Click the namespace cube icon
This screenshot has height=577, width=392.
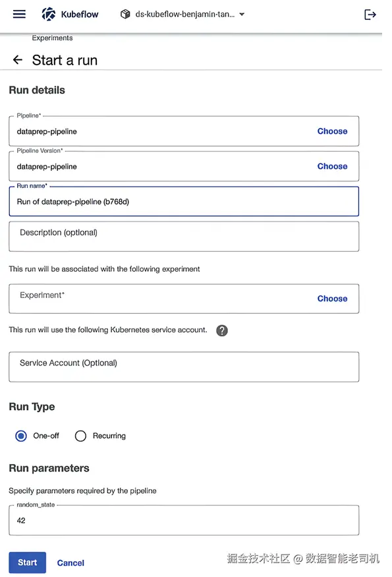[x=125, y=15]
